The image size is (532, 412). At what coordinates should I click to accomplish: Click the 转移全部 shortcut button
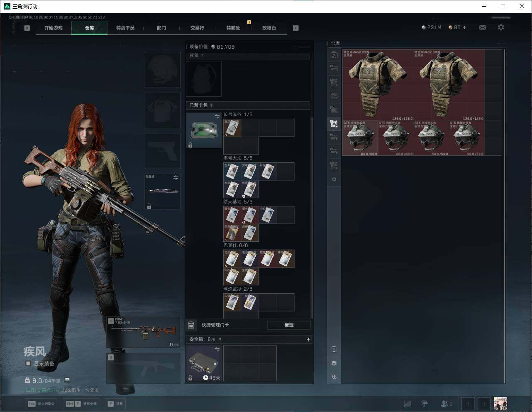click(x=81, y=404)
